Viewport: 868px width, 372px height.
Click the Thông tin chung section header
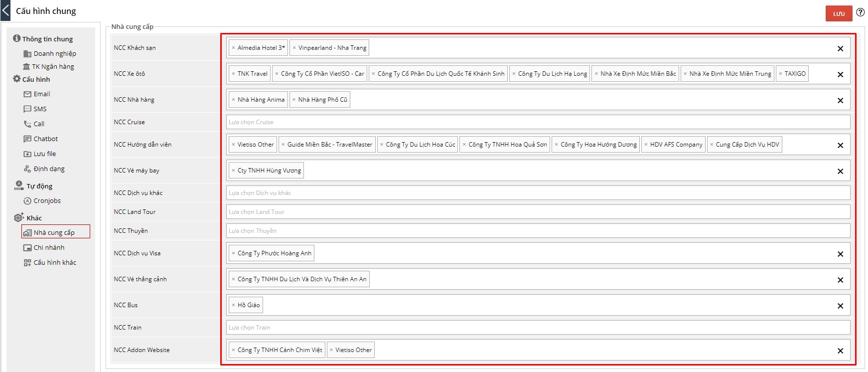click(x=43, y=38)
